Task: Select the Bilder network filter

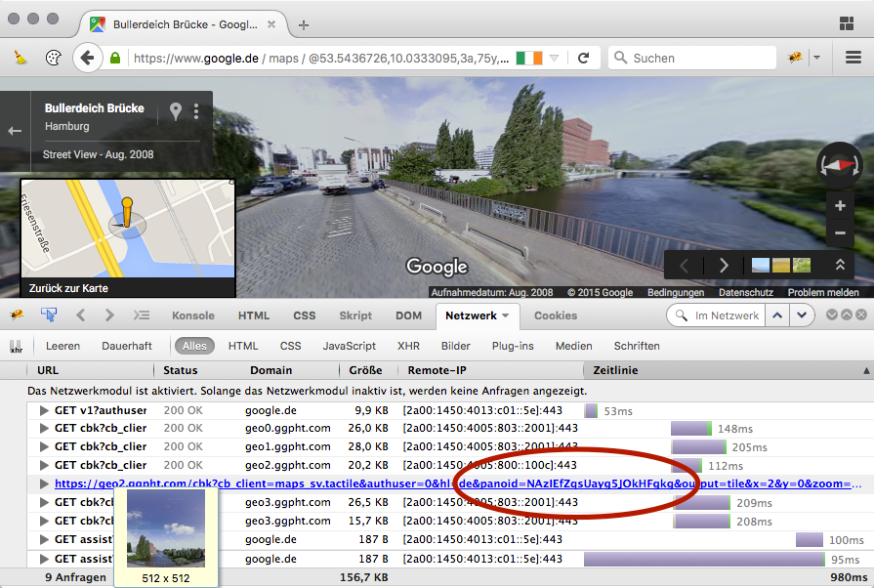Action: point(455,346)
